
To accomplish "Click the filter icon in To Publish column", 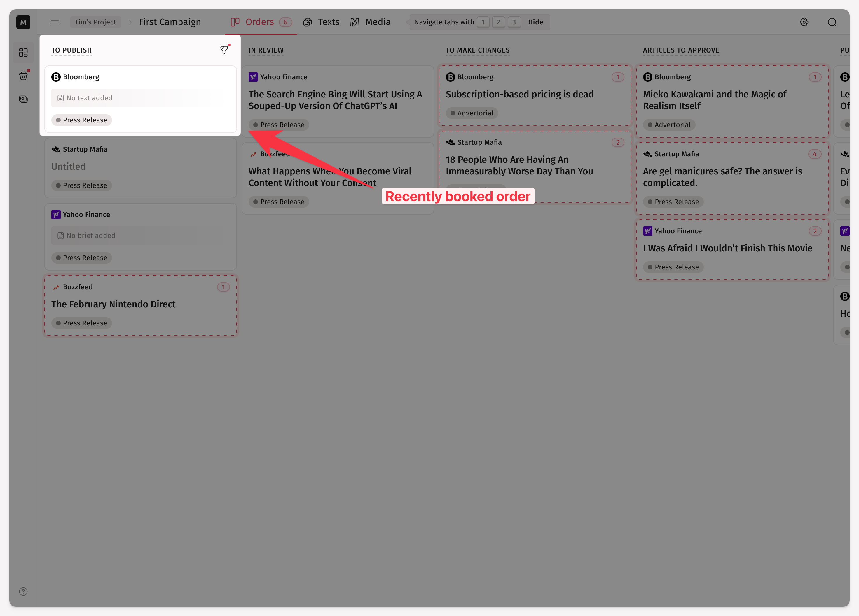I will point(224,50).
